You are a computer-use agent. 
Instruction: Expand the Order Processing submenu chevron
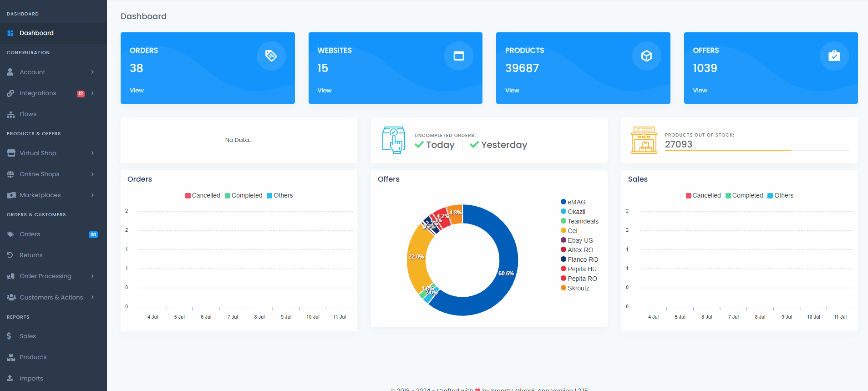tap(92, 276)
